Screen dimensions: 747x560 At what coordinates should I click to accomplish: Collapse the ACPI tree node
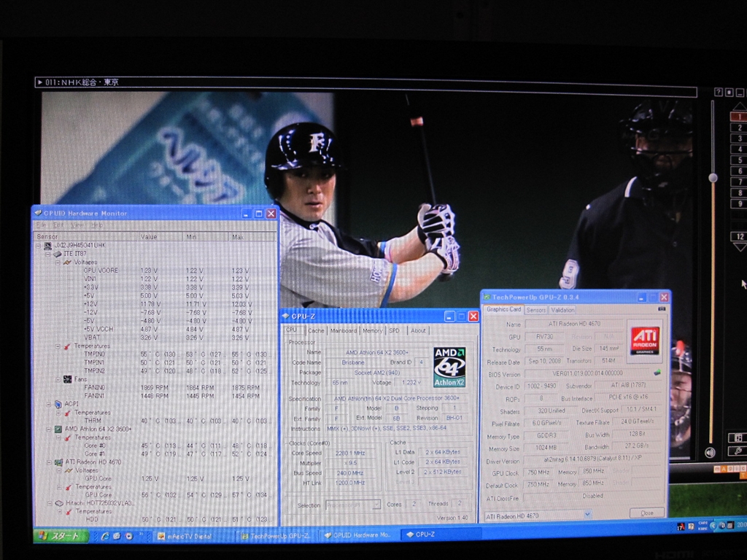[x=48, y=404]
